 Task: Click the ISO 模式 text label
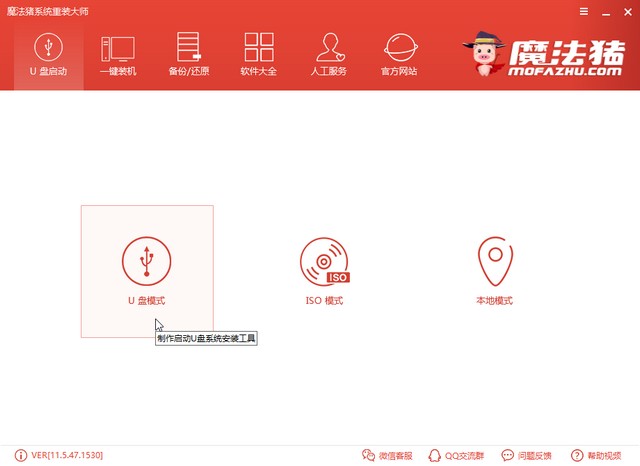pos(324,300)
